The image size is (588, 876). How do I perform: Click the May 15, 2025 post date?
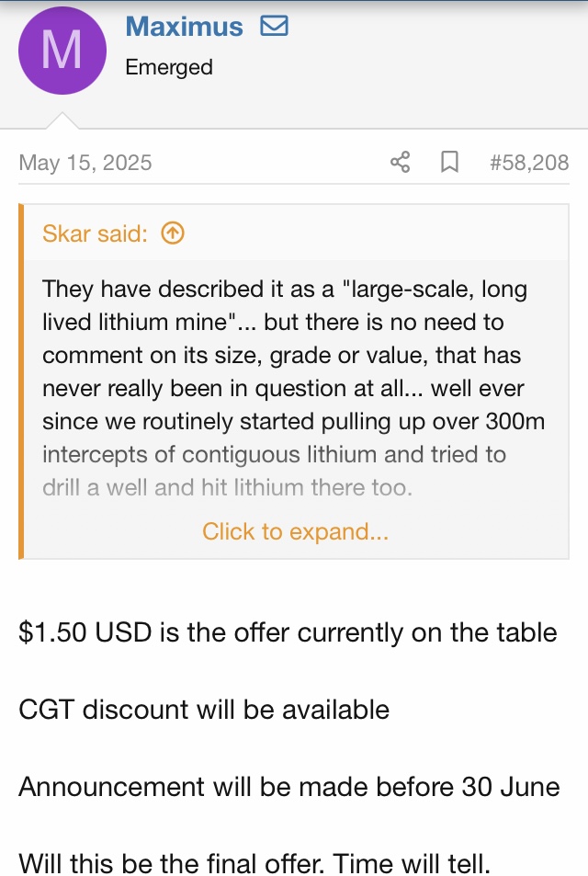(x=85, y=163)
